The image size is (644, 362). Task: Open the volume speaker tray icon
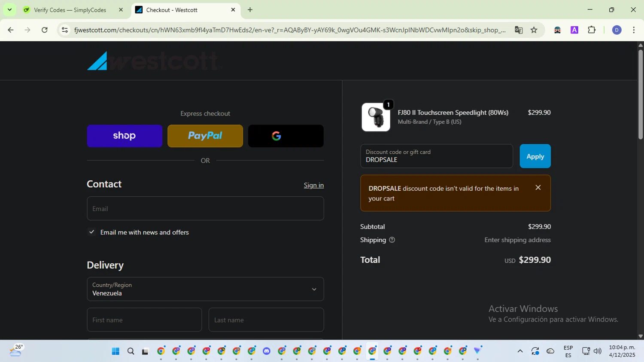(597, 351)
